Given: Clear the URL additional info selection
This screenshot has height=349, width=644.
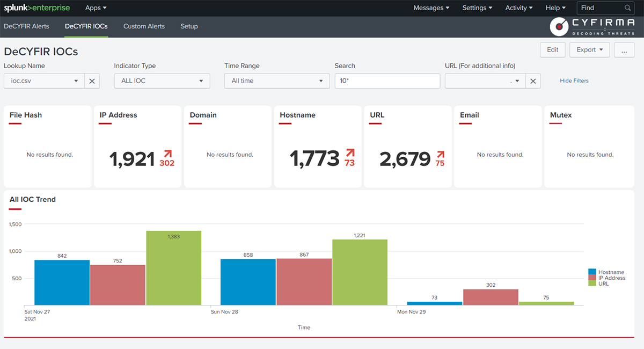Looking at the screenshot, I should click(533, 81).
